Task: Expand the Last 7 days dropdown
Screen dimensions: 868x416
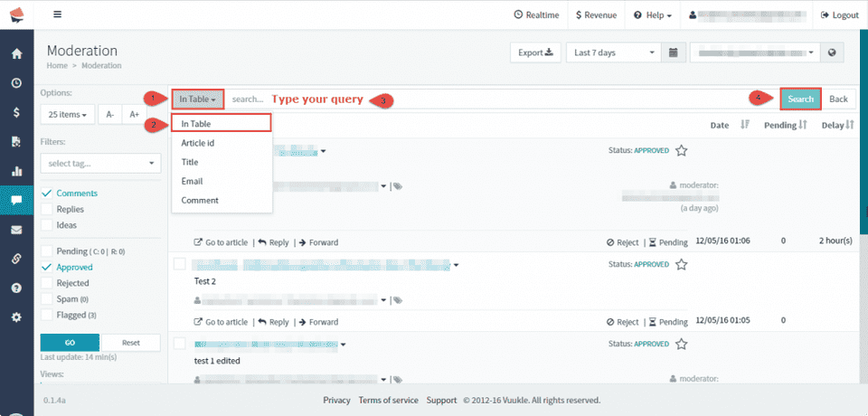Action: 614,52
